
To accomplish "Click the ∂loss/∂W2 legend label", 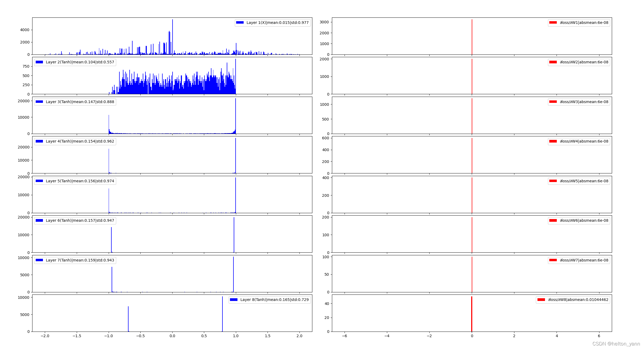I will point(584,62).
